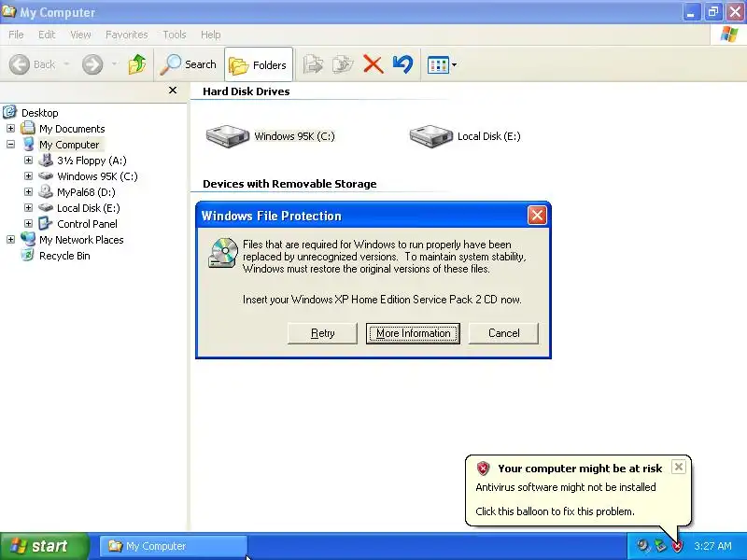
Task: Click the Move To toolbar icon
Action: 313,64
